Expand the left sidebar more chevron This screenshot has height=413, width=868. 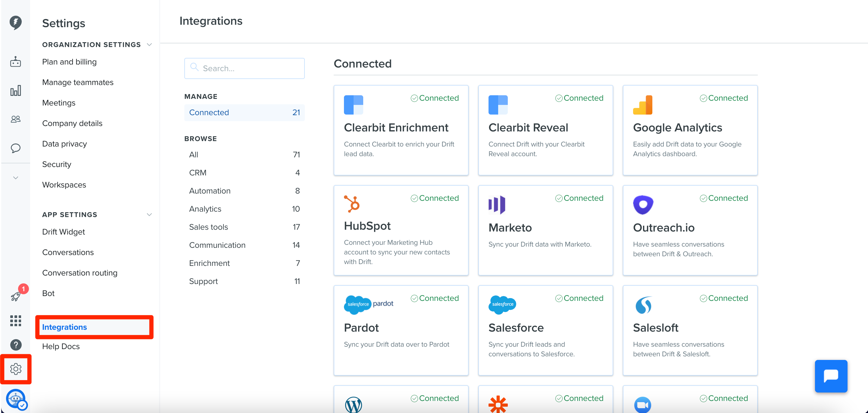pos(15,178)
